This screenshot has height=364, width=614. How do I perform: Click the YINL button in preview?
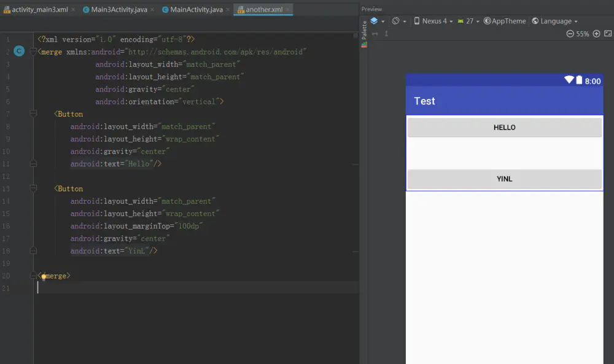coord(504,179)
